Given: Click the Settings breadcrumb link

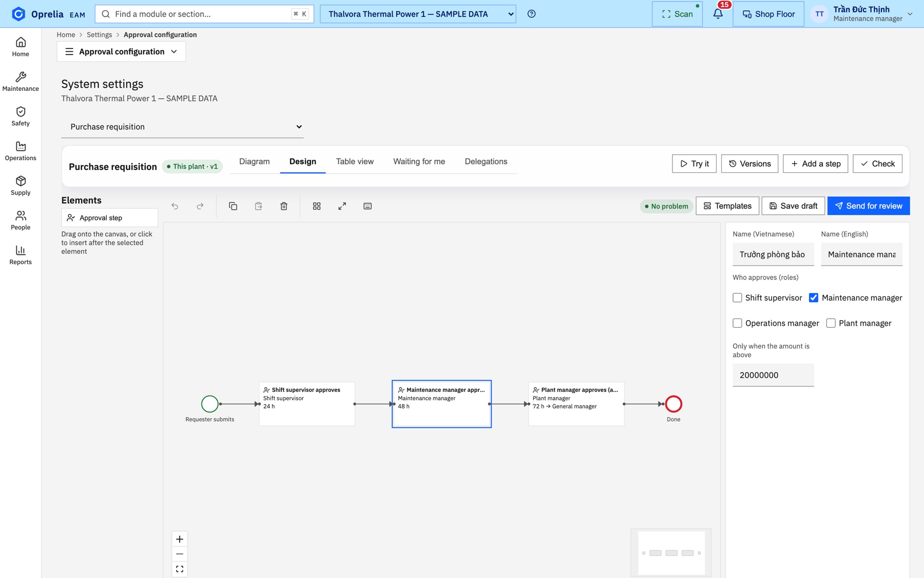Looking at the screenshot, I should click(99, 35).
